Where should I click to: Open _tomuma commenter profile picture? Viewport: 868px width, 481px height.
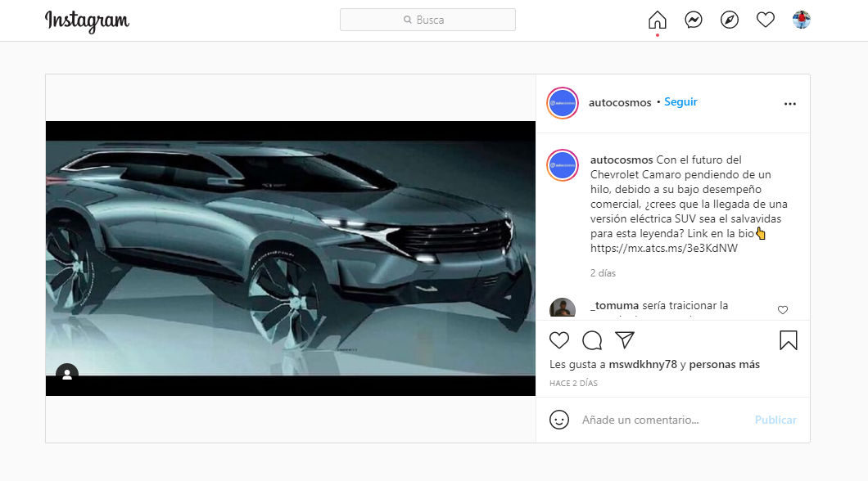(563, 308)
